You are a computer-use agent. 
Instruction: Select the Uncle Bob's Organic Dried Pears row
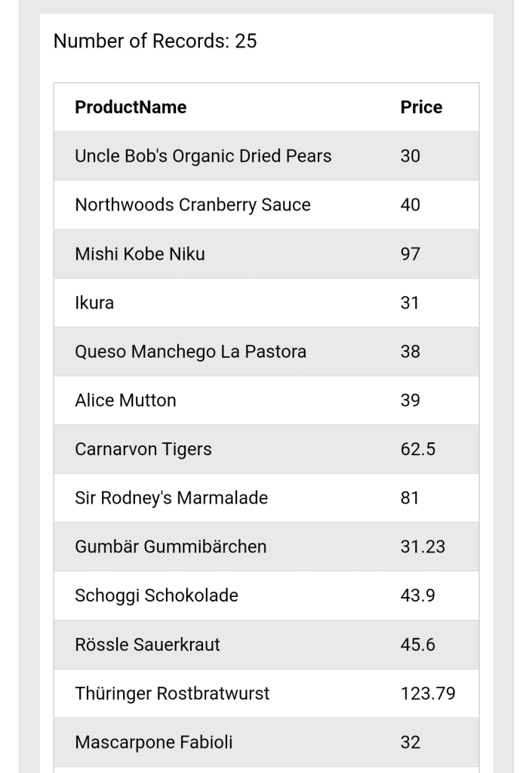[266, 156]
